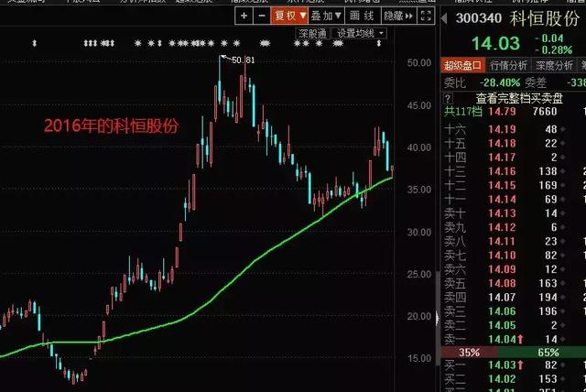The image size is (586, 392).
Task: Click the question mark help icon
Action: coord(448,98)
